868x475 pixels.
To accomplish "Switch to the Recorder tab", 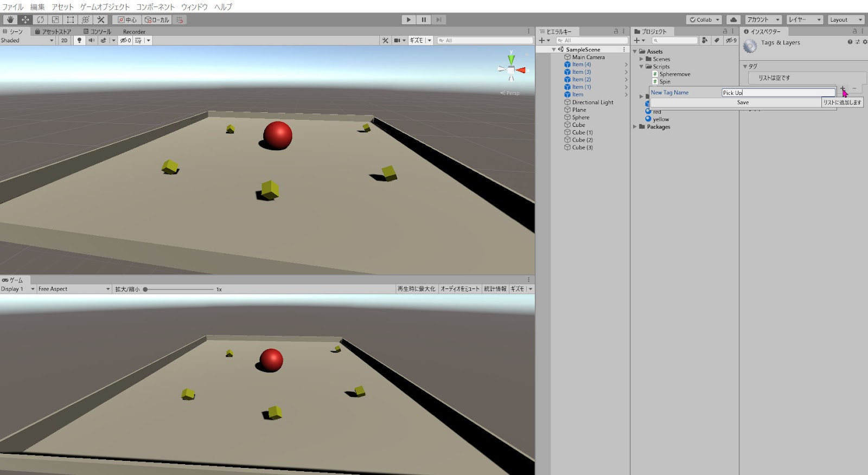I will pyautogui.click(x=134, y=31).
